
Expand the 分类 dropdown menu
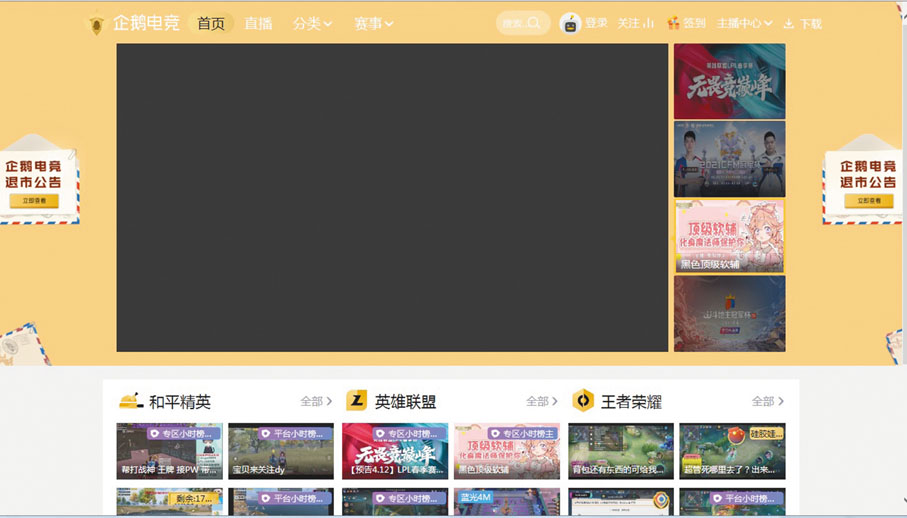click(312, 24)
